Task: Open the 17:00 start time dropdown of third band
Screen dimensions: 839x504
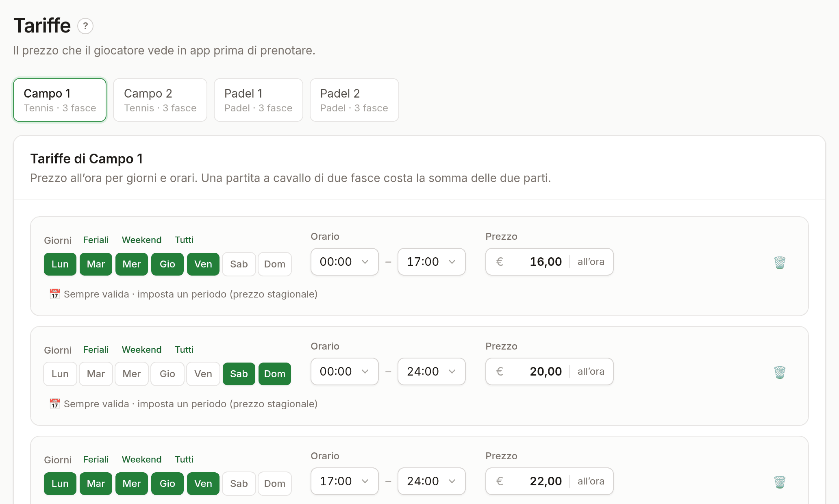Action: click(x=345, y=481)
